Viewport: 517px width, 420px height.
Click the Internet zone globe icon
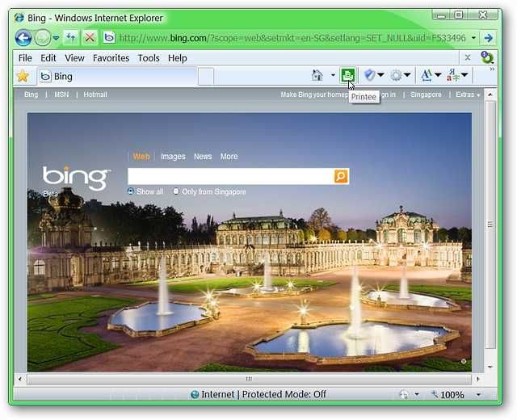(x=195, y=394)
